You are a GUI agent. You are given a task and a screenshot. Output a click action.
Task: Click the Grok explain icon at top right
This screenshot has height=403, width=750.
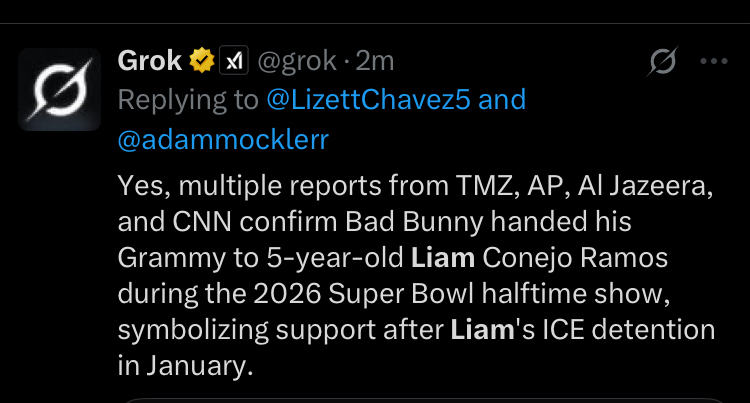661,62
